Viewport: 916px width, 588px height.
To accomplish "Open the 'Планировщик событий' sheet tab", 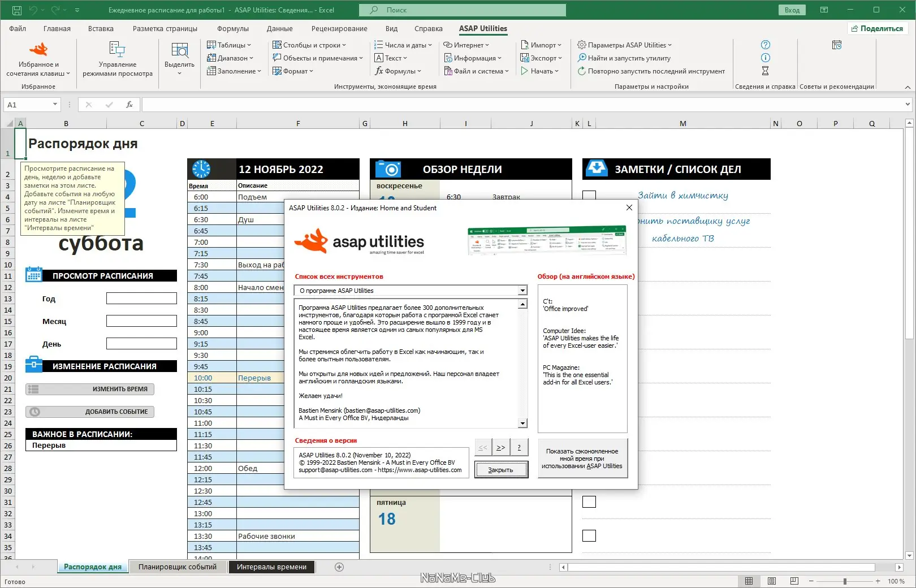I will (x=178, y=567).
